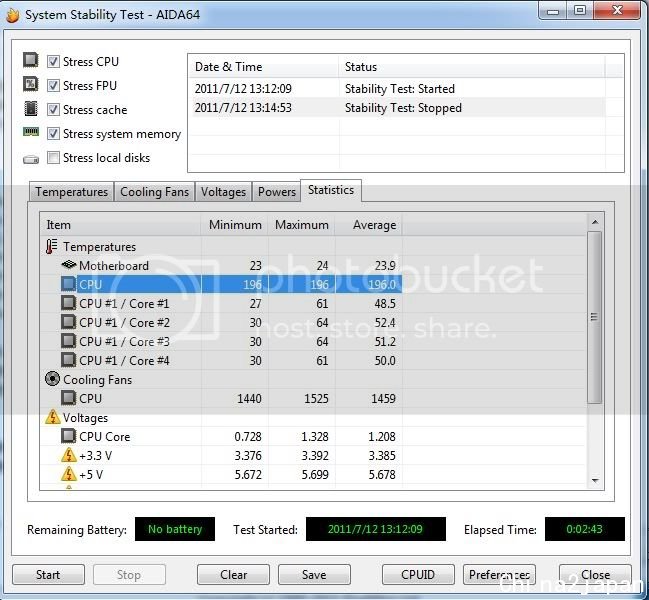Click the Maximum column header

tap(302, 225)
